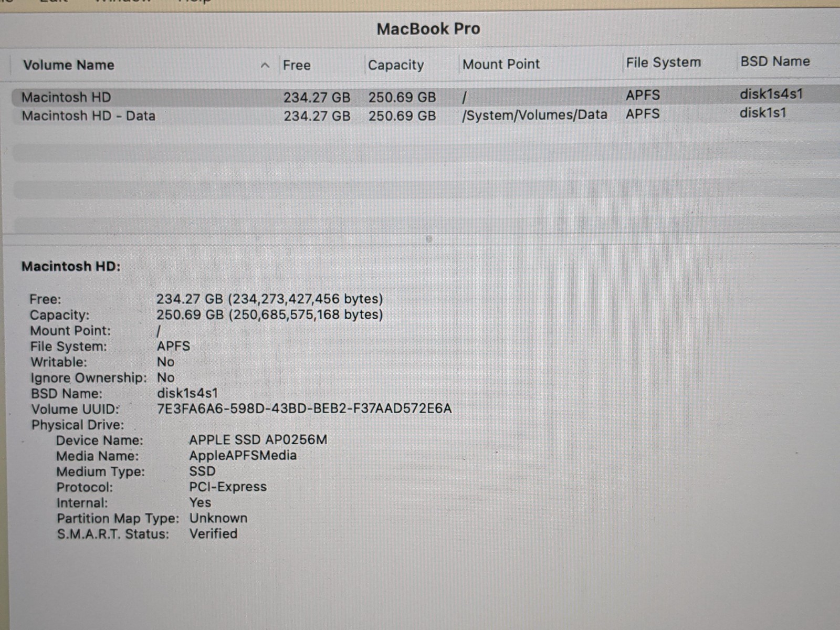Screen dimensions: 840x630
Task: Click the APFS cell in the Macintosh HD - Data row
Action: point(643,114)
